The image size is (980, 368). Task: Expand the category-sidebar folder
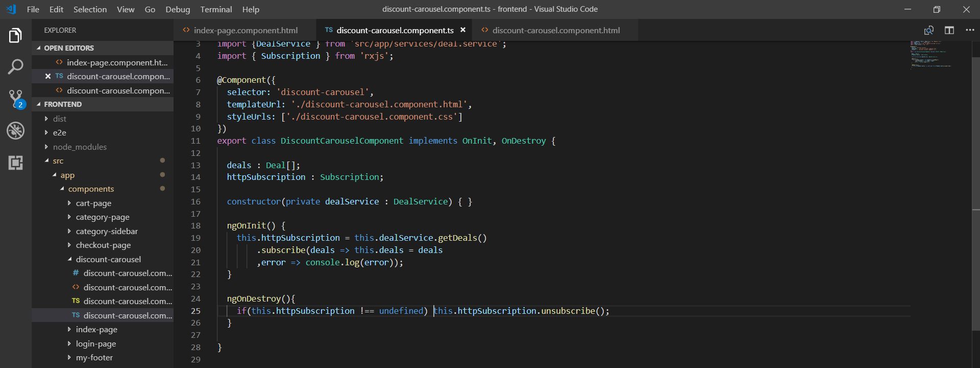pos(103,231)
